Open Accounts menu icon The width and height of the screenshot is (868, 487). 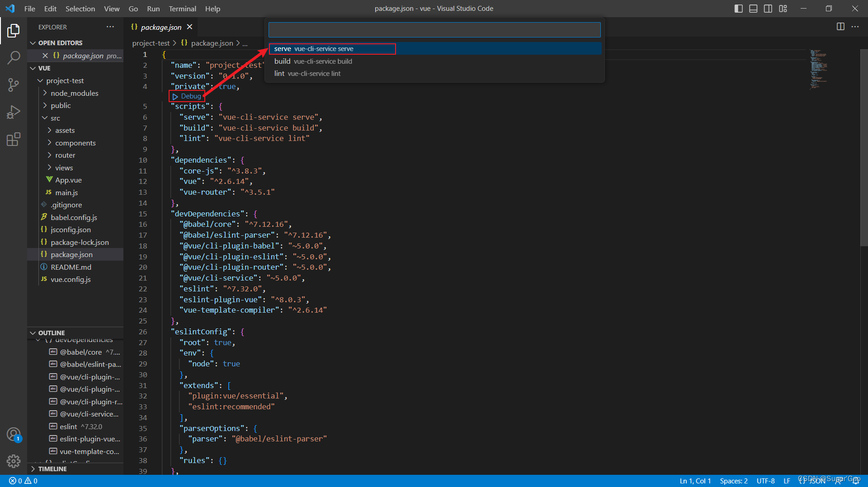pyautogui.click(x=14, y=435)
